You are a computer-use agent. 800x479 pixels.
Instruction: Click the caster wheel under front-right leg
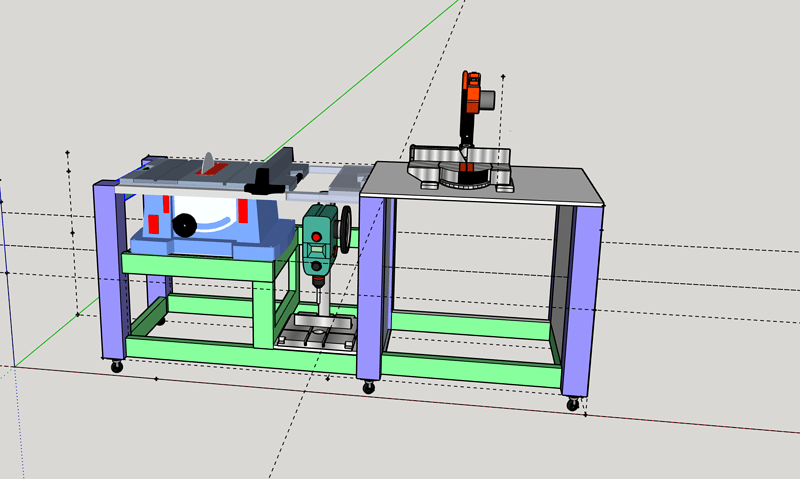click(x=573, y=404)
